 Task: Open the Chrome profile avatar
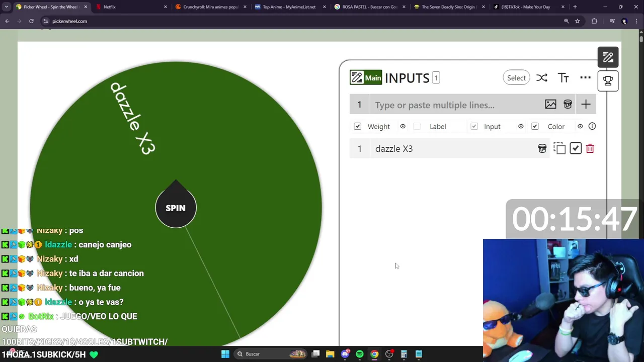coord(624,21)
